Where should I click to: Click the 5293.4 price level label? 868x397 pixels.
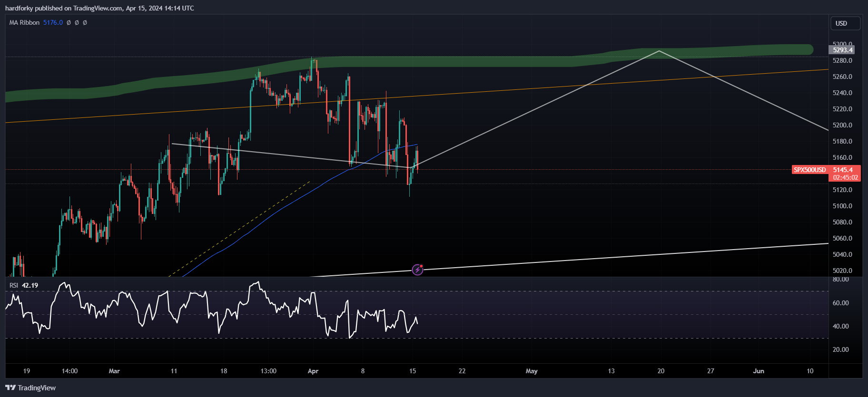[x=842, y=50]
